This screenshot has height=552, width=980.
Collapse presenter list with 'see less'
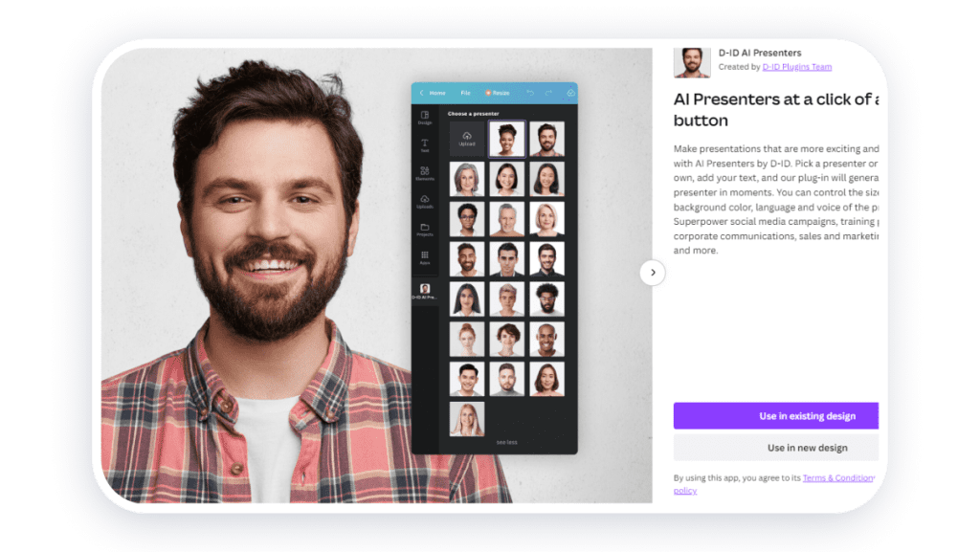click(506, 442)
